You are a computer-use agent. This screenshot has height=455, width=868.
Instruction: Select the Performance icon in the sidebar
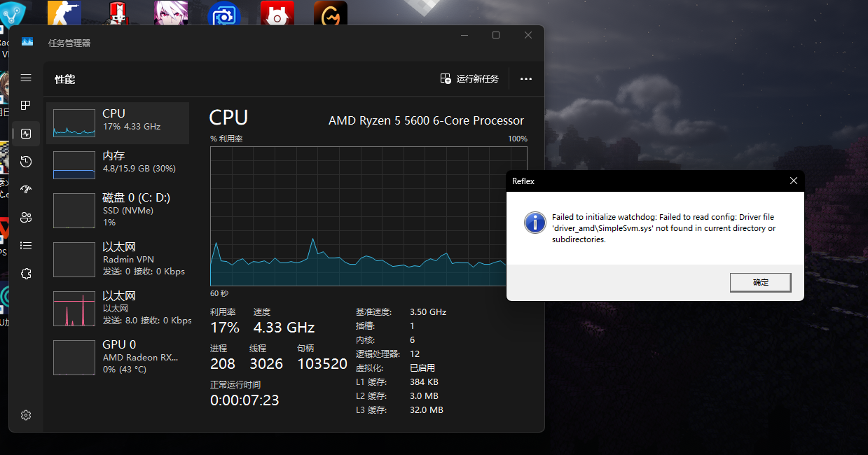pos(26,133)
